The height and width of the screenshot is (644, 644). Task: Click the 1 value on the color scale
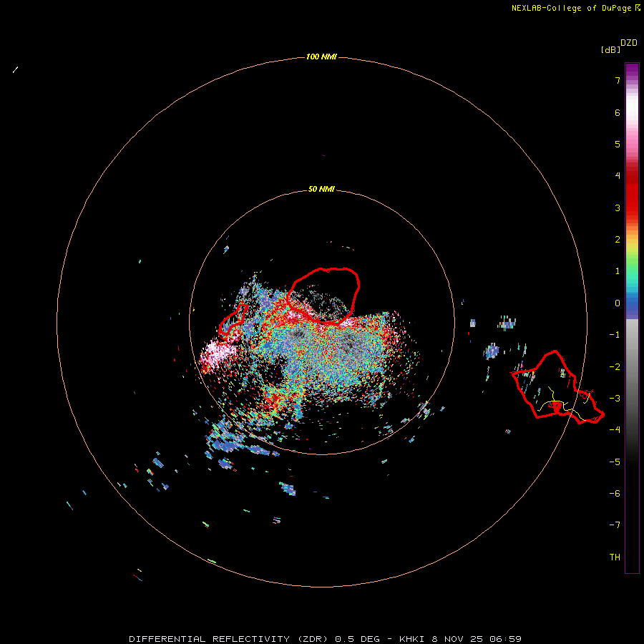(x=618, y=271)
